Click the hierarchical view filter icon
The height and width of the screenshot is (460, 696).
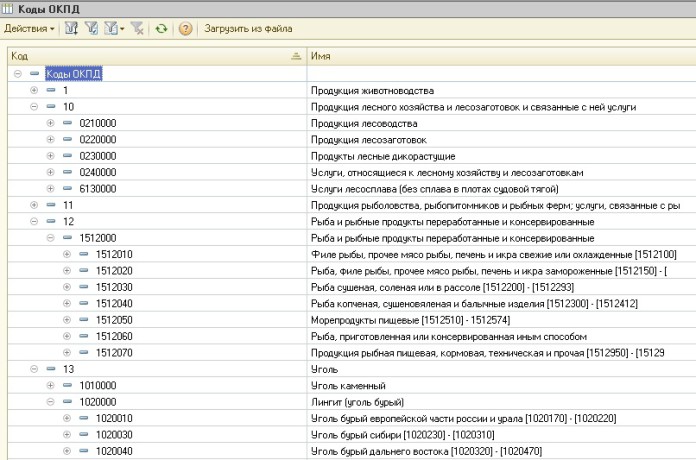pos(71,29)
